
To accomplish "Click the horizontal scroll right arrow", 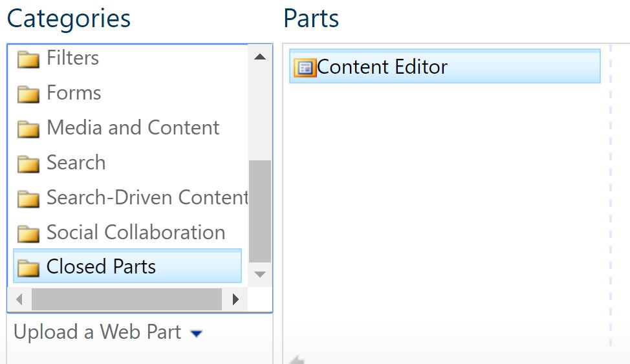I will 235,299.
